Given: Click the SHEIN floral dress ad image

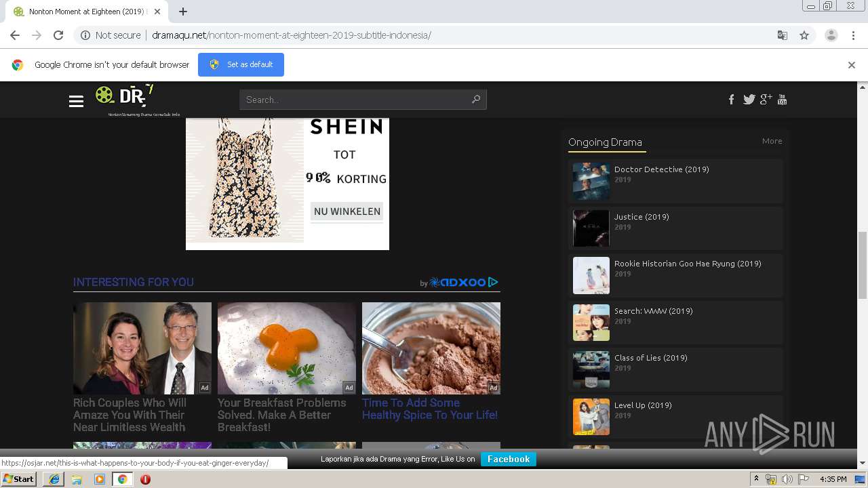Looking at the screenshot, I should (245, 180).
